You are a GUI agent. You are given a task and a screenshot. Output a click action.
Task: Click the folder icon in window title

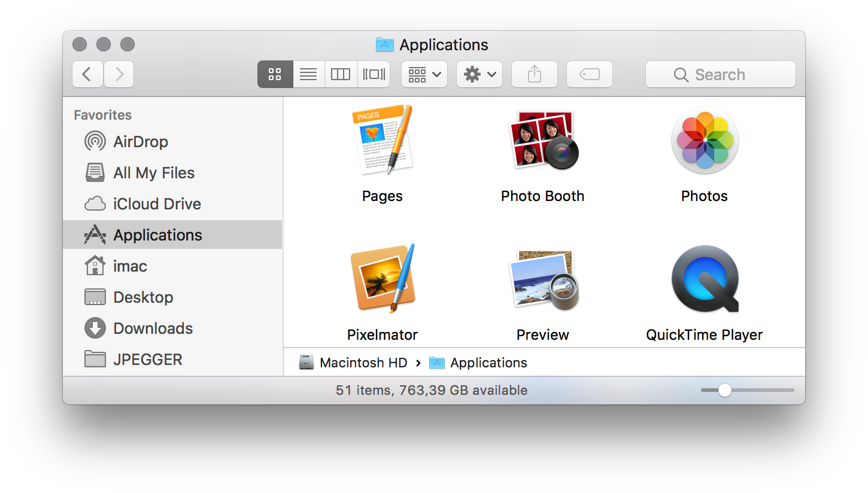(x=384, y=44)
